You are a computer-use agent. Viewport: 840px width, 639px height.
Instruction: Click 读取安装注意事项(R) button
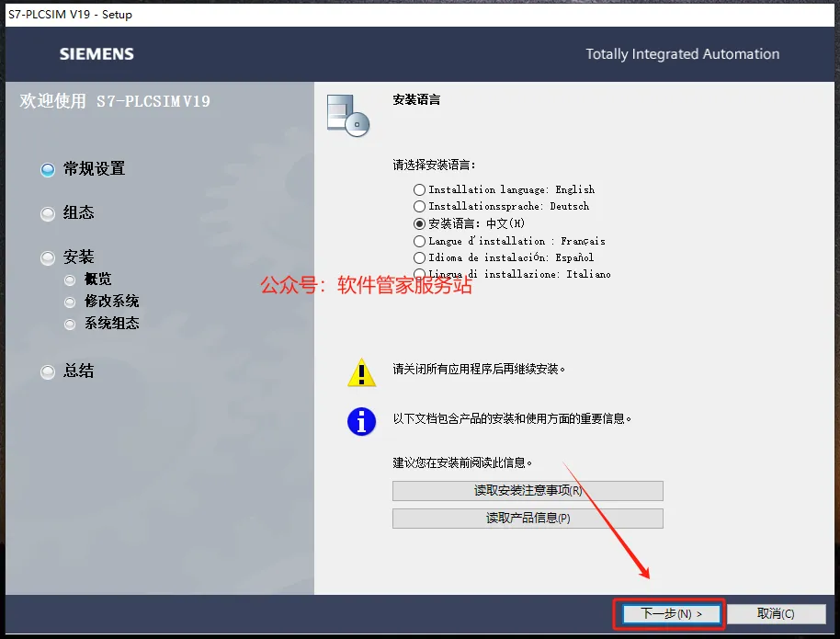coord(528,490)
